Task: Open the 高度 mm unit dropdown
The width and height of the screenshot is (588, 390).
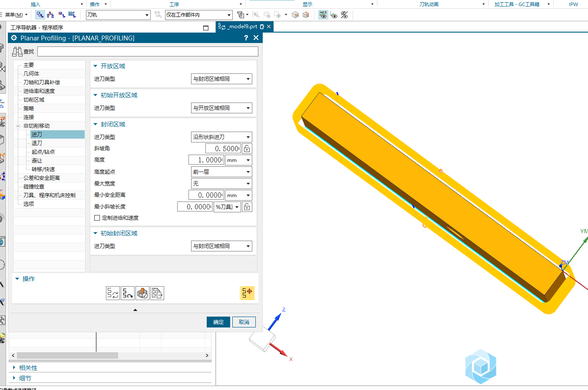Action: point(238,160)
